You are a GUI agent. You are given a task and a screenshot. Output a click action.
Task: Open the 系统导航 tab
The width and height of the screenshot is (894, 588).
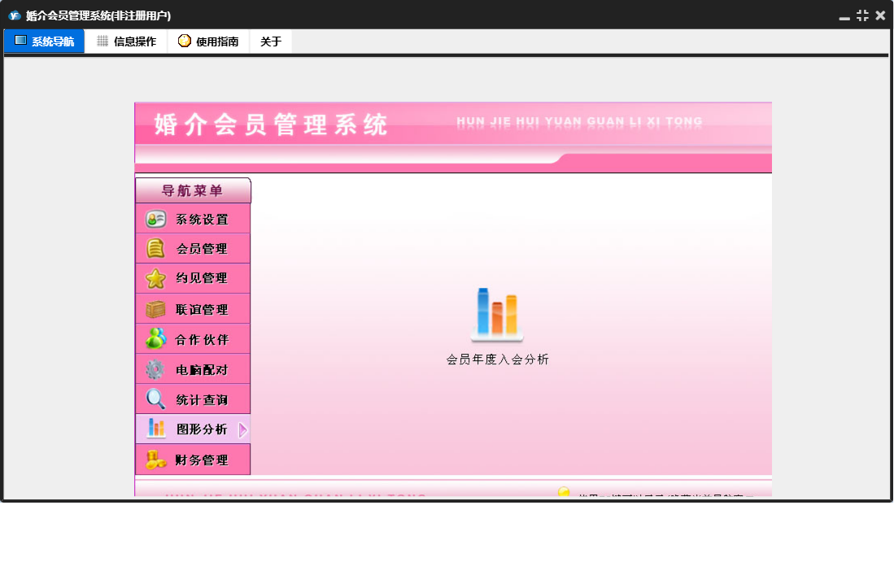[45, 41]
